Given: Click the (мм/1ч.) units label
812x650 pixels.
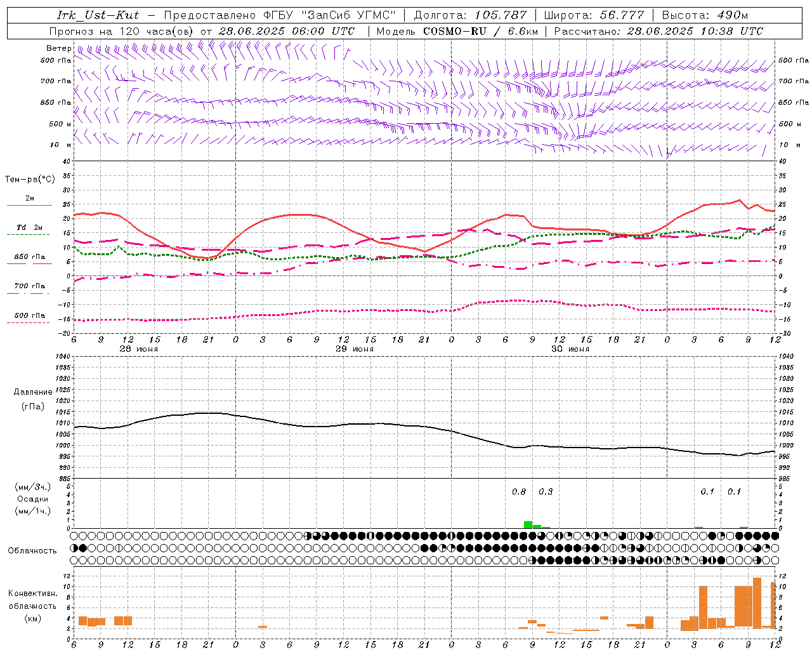Looking at the screenshot, I should pos(32,511).
